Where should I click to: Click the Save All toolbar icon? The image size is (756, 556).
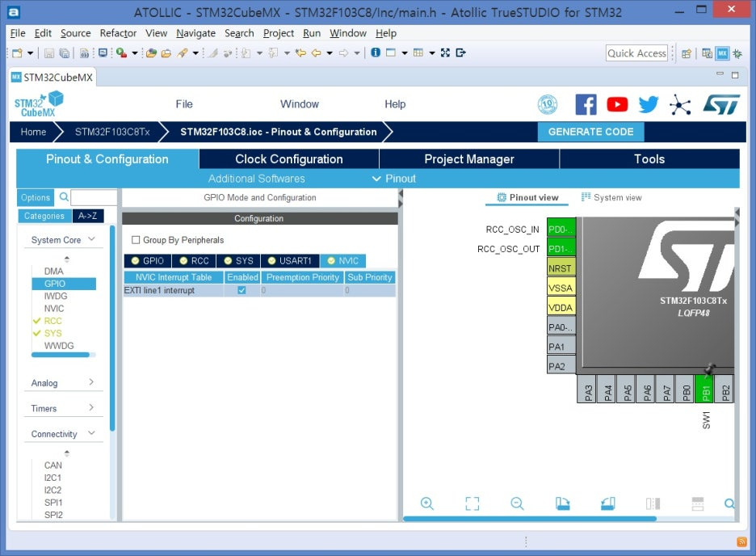click(64, 53)
